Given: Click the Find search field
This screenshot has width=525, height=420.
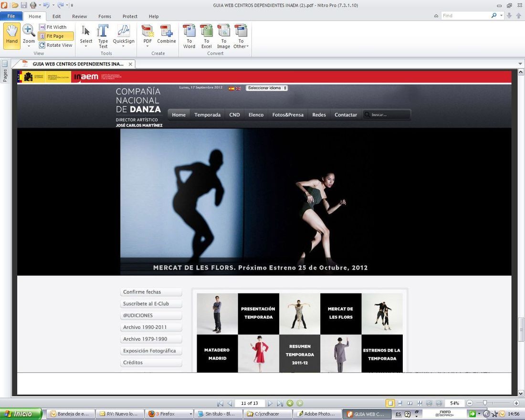Looking at the screenshot, I should tap(465, 16).
